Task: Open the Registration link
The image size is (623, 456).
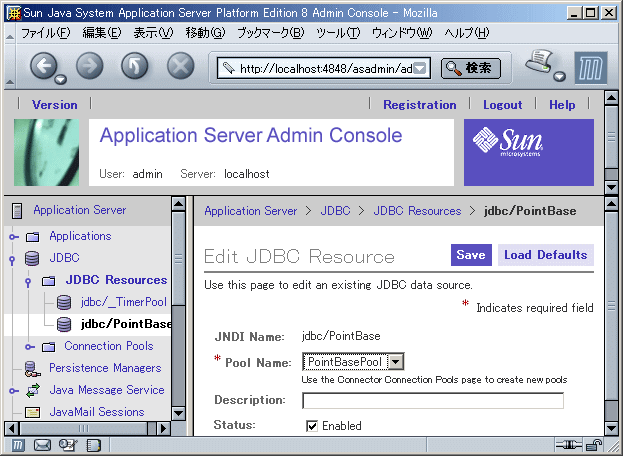Action: coord(420,105)
